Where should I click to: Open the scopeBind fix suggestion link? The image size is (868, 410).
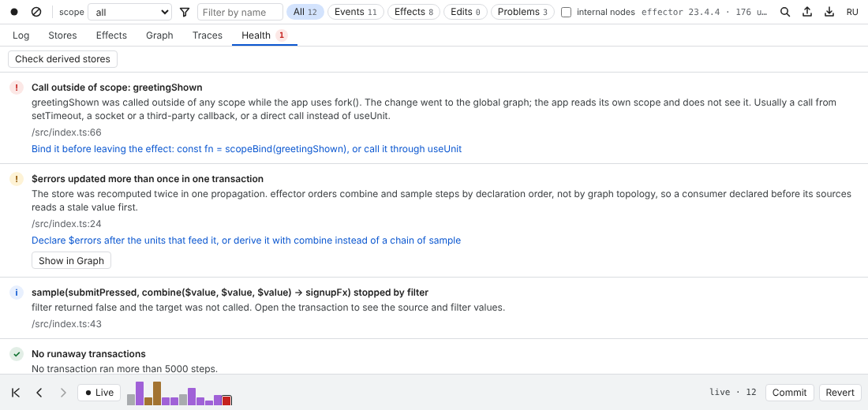click(x=247, y=149)
